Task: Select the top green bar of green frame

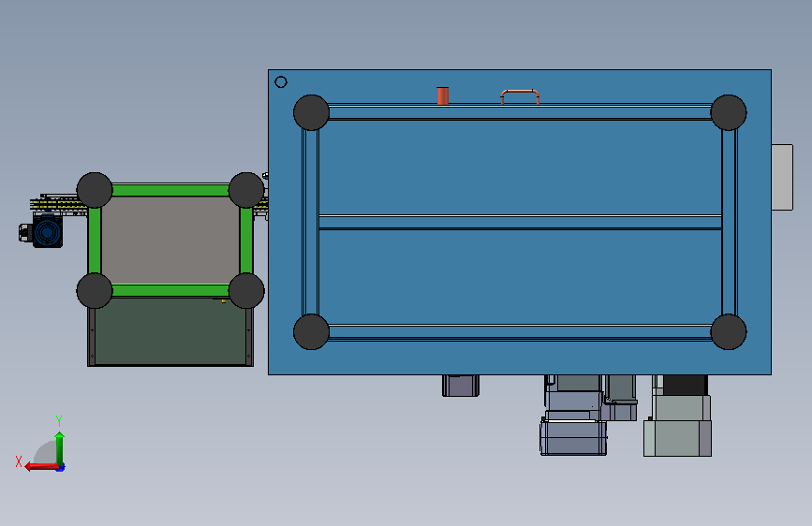Action: click(170, 190)
